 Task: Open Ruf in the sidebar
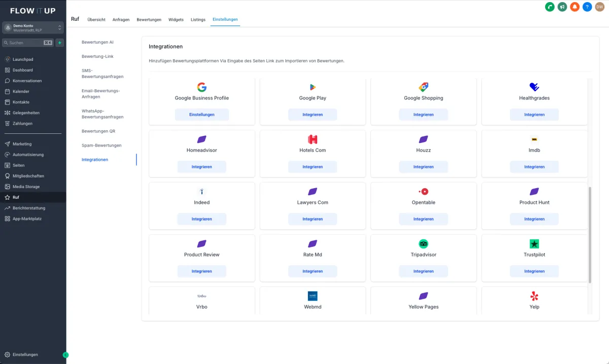click(x=33, y=197)
